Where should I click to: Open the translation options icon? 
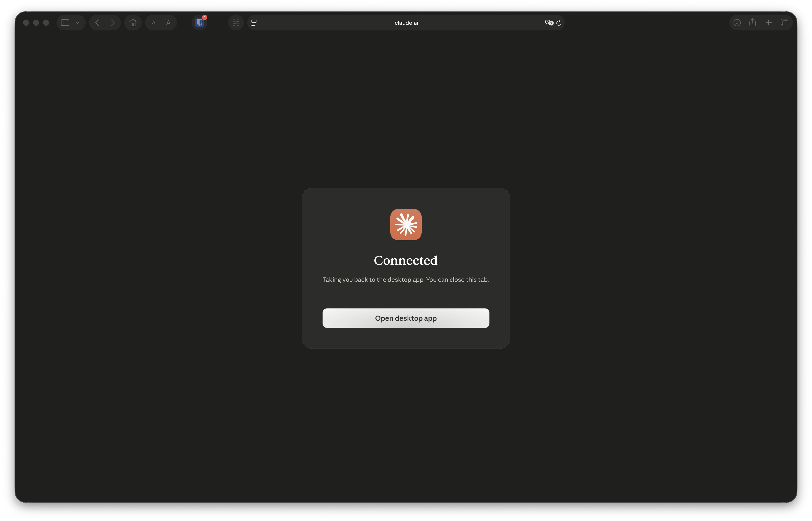point(548,23)
